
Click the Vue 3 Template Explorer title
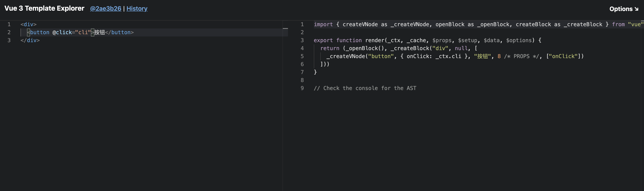[x=44, y=8]
